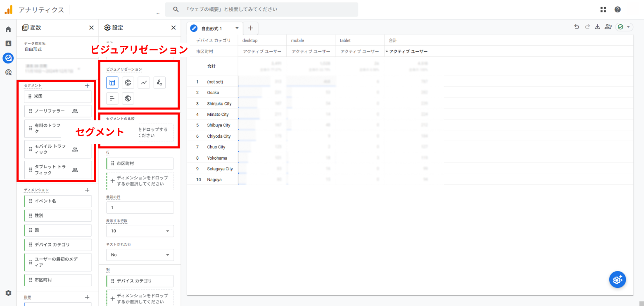Select the ノーリファラー segment
Viewport: 644px width, 306px height.
(x=58, y=111)
